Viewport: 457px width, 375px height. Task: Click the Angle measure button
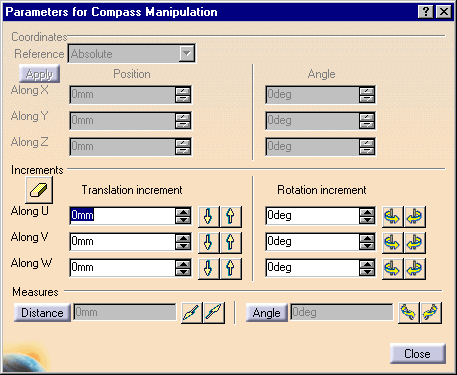pyautogui.click(x=267, y=313)
